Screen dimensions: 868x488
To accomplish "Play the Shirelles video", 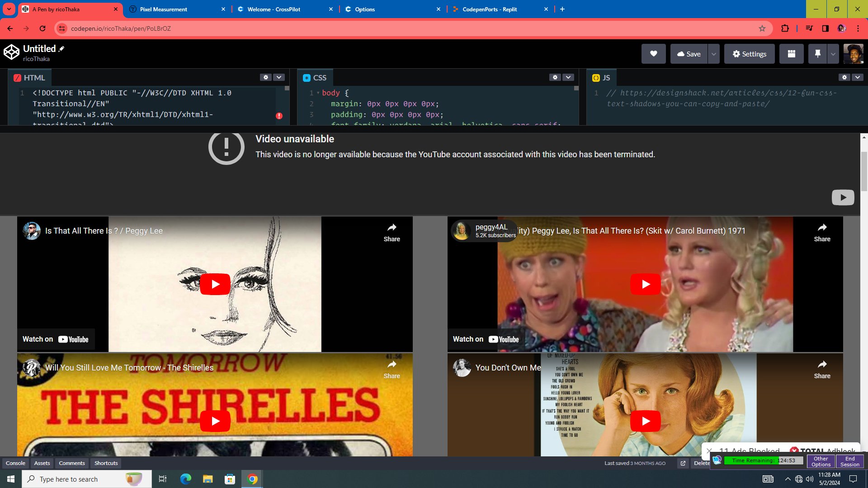I will (x=215, y=421).
